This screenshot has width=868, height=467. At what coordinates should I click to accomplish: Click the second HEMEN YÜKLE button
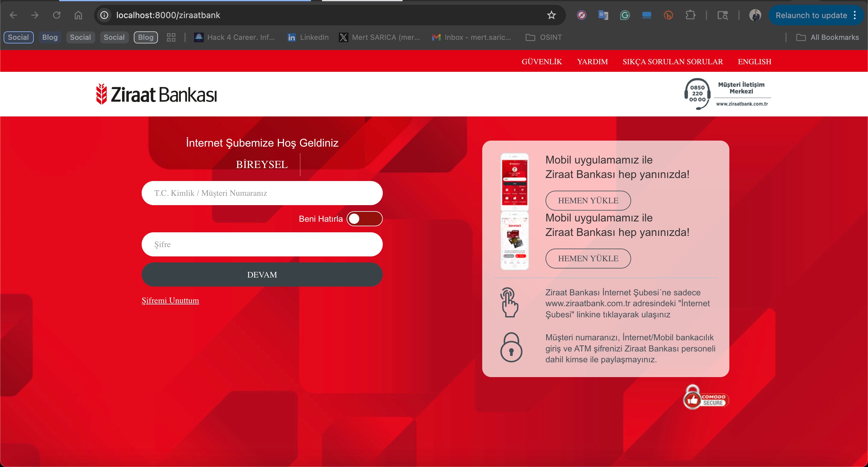click(x=588, y=259)
